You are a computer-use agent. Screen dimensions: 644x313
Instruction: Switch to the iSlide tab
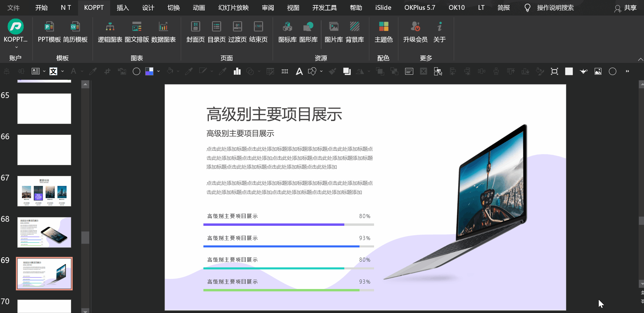coord(383,7)
